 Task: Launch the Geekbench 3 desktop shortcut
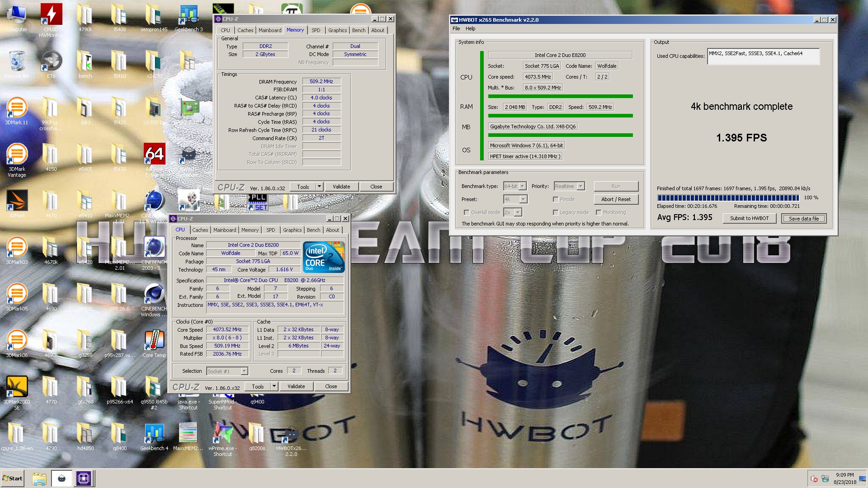[189, 18]
